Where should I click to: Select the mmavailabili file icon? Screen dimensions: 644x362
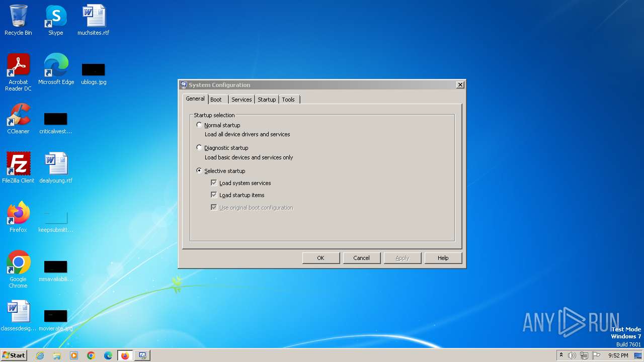point(56,270)
